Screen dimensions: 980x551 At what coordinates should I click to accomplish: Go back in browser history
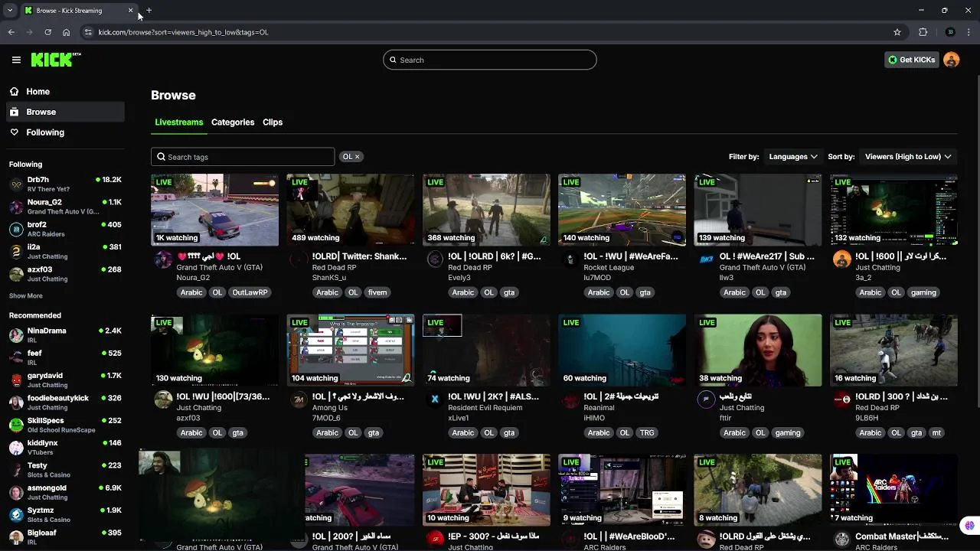[x=11, y=32]
